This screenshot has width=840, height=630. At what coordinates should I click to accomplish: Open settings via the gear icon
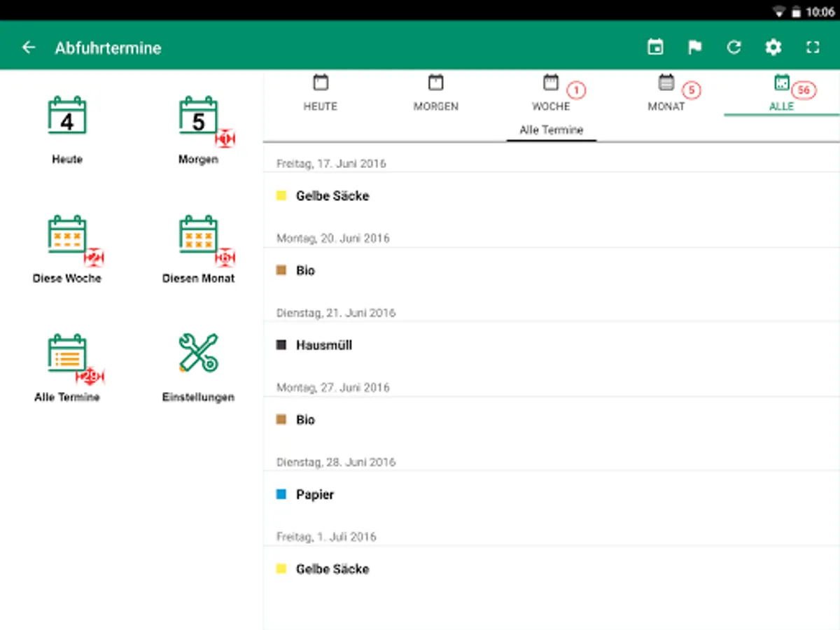[773, 48]
